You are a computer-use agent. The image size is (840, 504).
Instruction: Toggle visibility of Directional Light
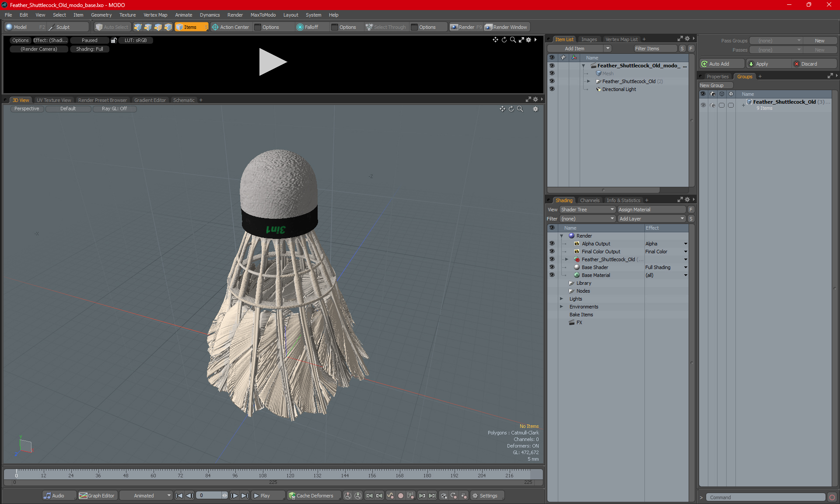coord(552,89)
